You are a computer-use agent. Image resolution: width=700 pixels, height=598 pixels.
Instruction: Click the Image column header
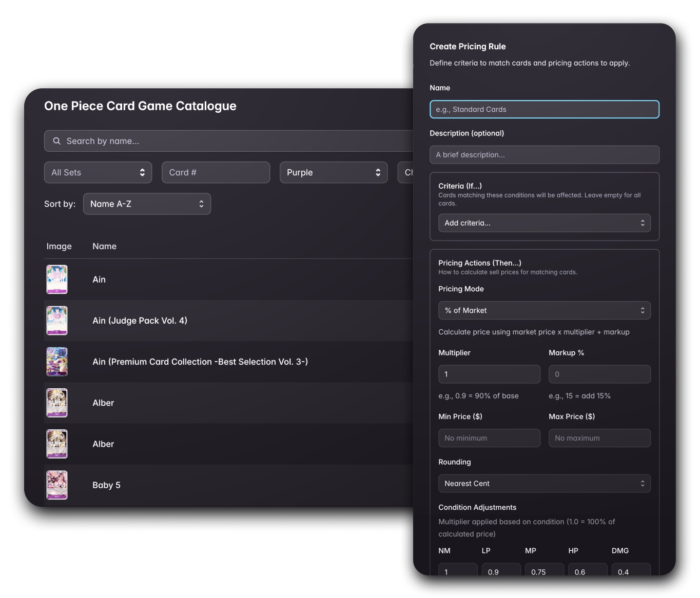tap(59, 246)
